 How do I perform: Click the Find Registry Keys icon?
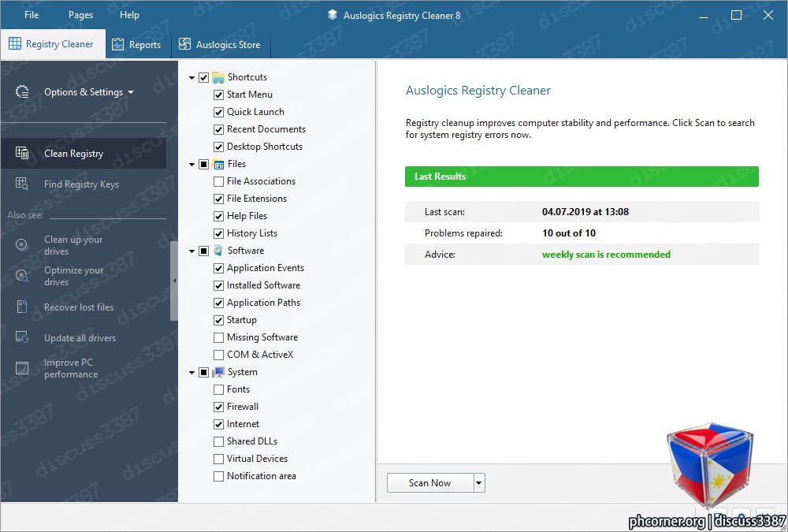coord(22,184)
